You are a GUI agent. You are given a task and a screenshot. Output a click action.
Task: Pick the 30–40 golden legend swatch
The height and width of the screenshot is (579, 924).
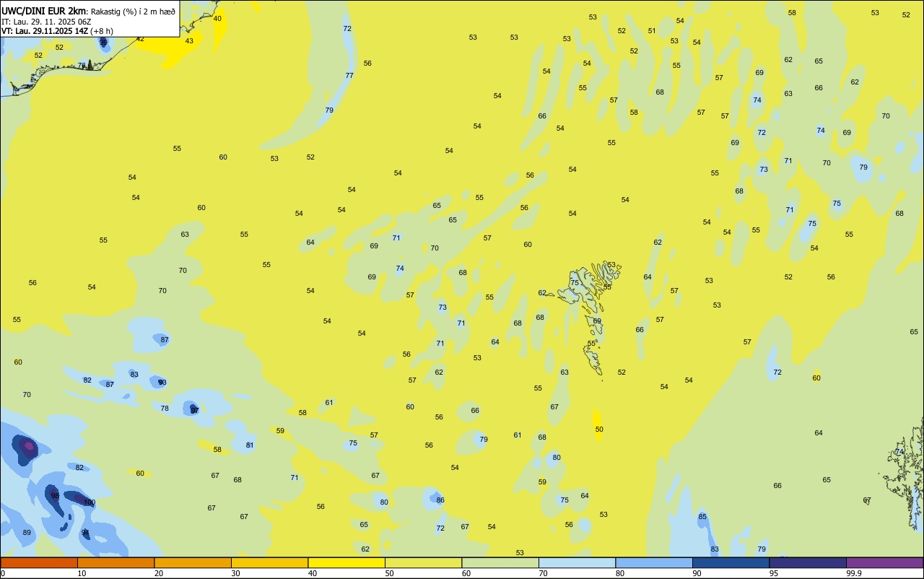pyautogui.click(x=269, y=562)
